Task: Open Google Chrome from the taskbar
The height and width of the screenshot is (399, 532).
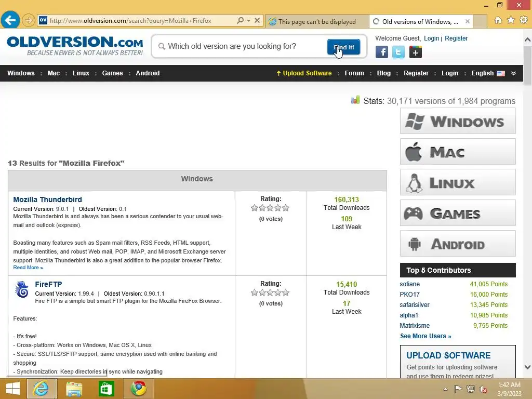Action: point(139,389)
